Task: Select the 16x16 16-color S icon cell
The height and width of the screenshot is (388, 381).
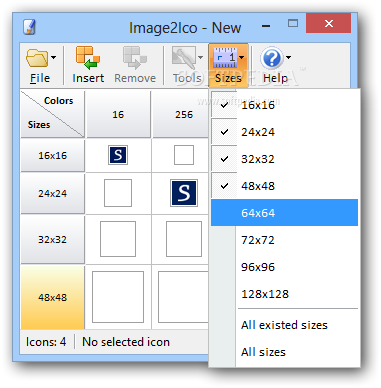Action: point(118,155)
